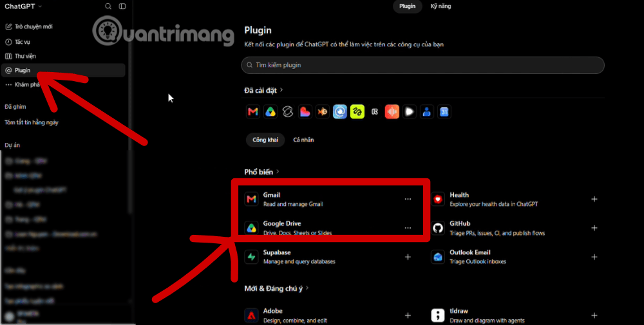Add the Outlook Email plugin with plus
The height and width of the screenshot is (325, 644).
pos(594,257)
